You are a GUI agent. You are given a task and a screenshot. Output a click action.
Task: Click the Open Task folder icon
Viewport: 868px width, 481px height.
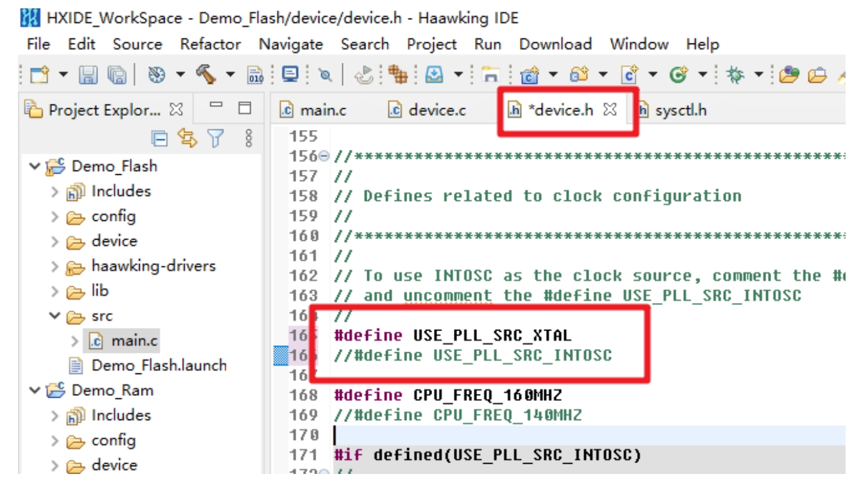pos(817,76)
